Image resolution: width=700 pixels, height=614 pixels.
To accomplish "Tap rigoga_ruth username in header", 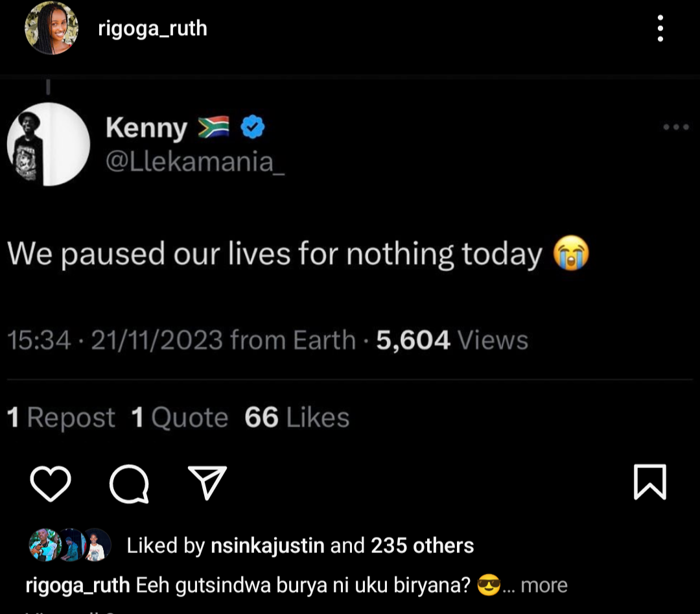I will tap(152, 29).
